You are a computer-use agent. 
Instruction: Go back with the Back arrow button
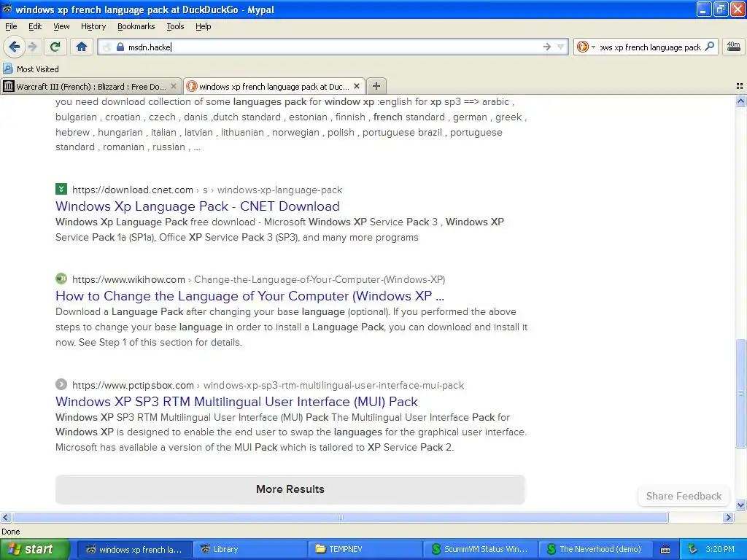tap(14, 47)
